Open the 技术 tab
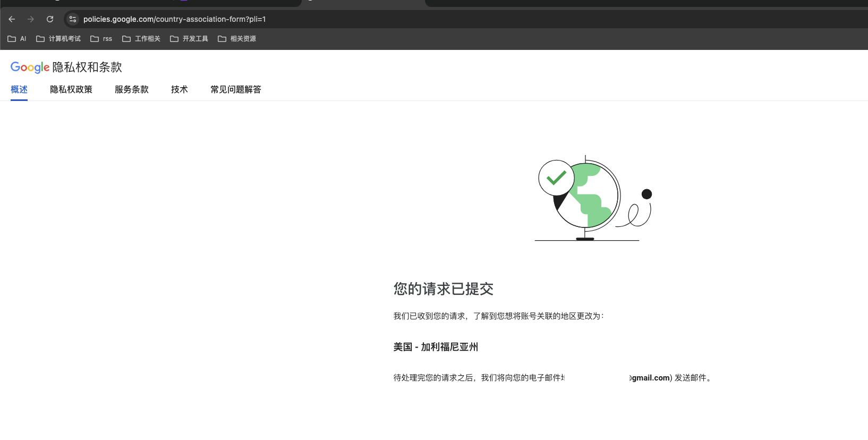Screen dimensions: 868x440 [180, 89]
